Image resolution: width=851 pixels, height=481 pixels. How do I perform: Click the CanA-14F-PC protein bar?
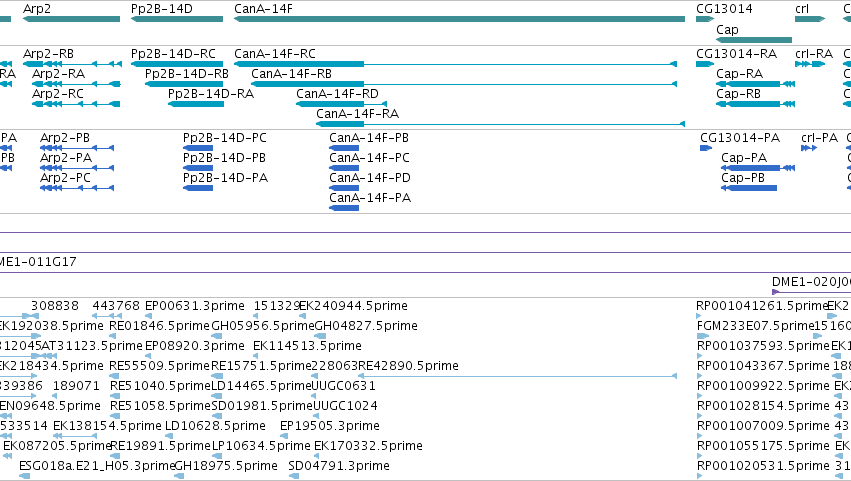(x=344, y=168)
